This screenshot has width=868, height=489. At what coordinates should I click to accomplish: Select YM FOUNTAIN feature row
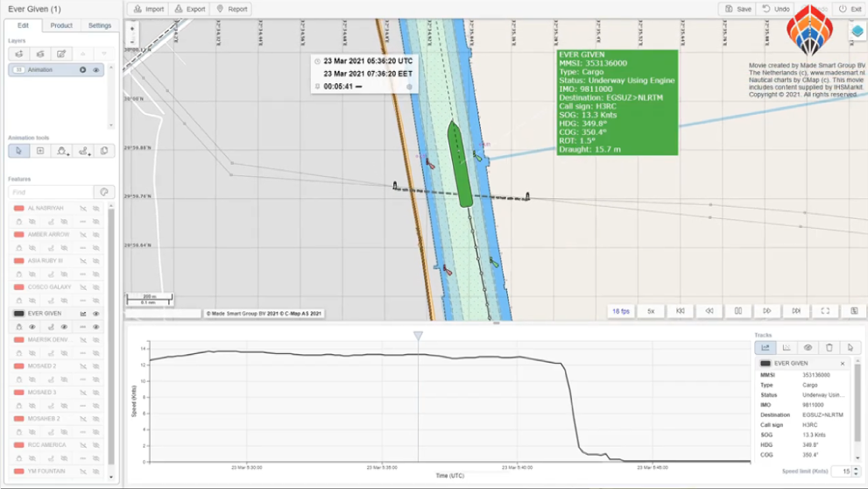tap(56, 471)
